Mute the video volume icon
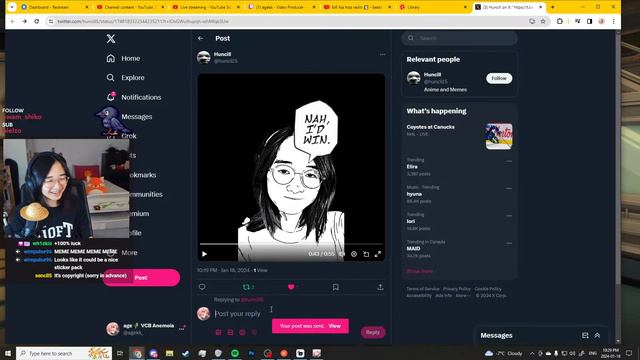The height and width of the screenshot is (360, 640). coord(342,254)
